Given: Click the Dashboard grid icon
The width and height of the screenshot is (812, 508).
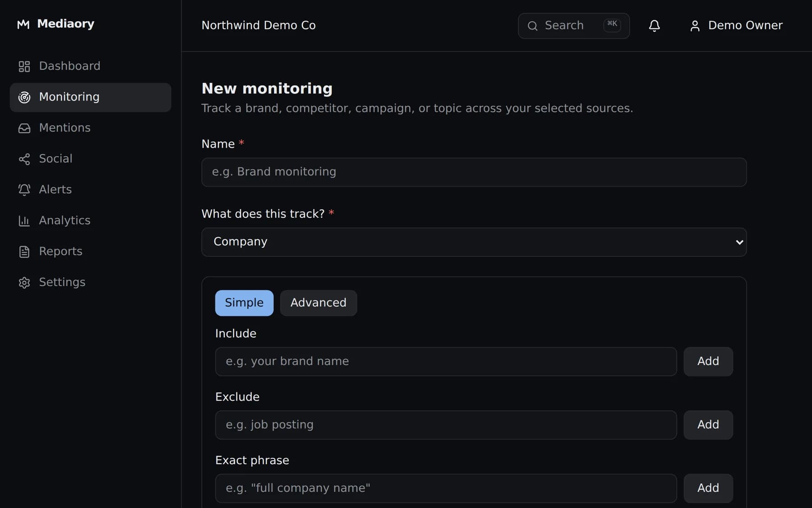Looking at the screenshot, I should (24, 66).
